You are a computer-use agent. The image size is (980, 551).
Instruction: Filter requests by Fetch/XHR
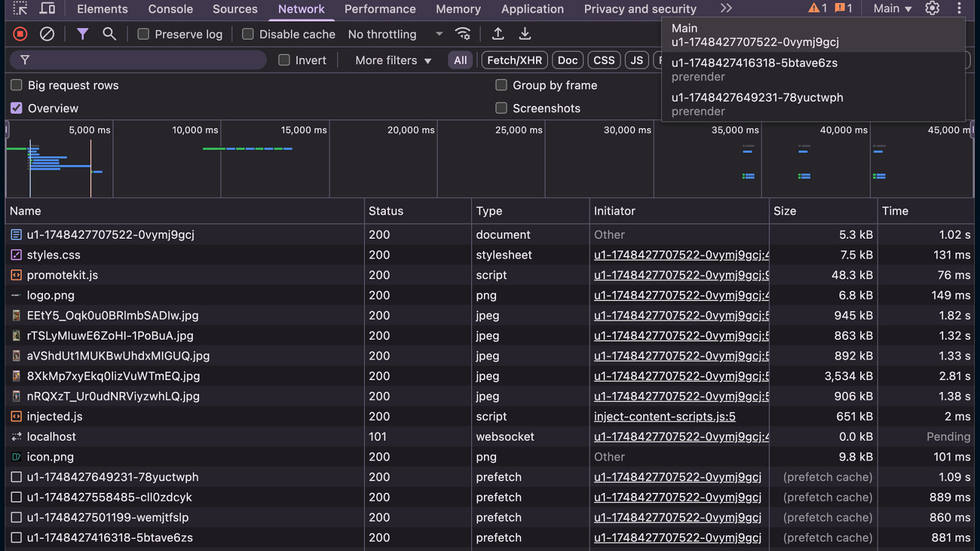click(x=514, y=61)
